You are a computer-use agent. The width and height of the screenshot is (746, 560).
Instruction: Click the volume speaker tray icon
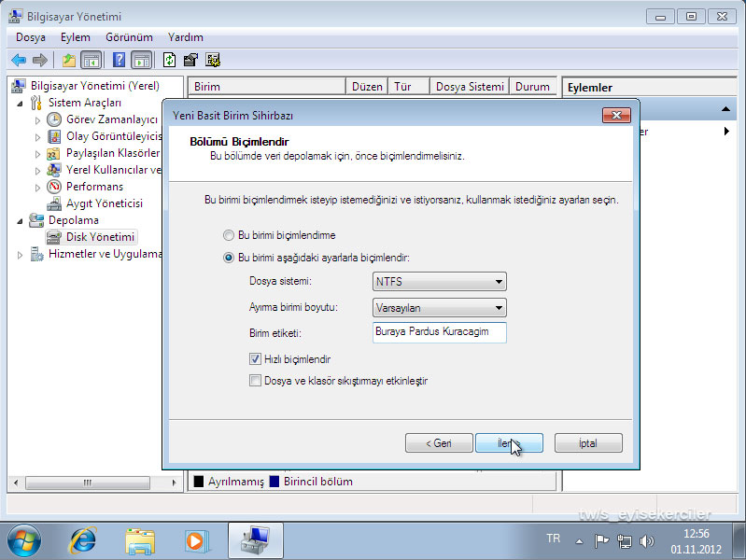pyautogui.click(x=647, y=541)
